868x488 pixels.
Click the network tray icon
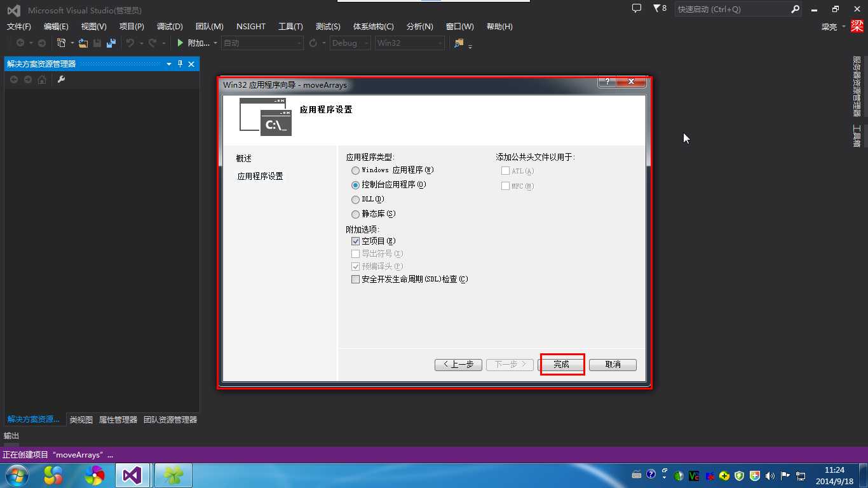(801, 475)
